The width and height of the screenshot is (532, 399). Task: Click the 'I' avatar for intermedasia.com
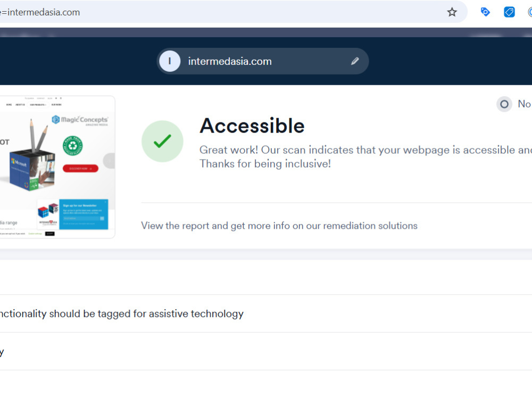(170, 61)
